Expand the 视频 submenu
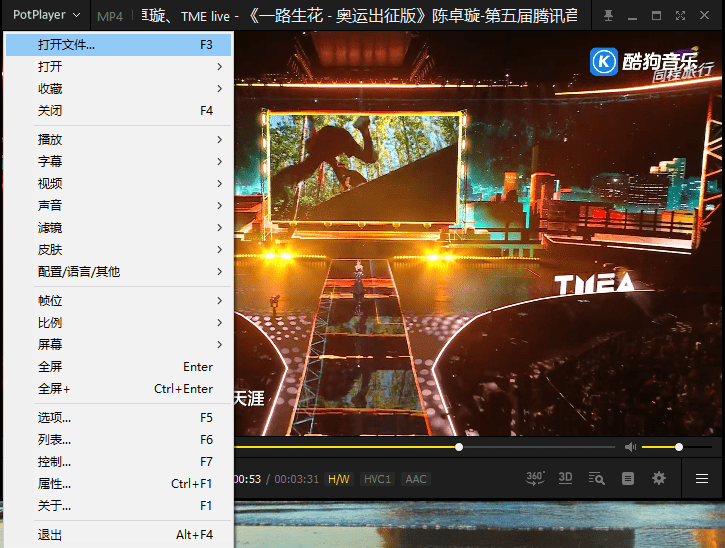 [118, 184]
